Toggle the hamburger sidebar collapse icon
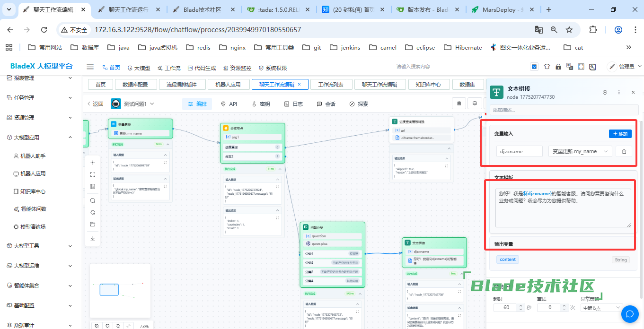This screenshot has height=329, width=644. (x=90, y=67)
